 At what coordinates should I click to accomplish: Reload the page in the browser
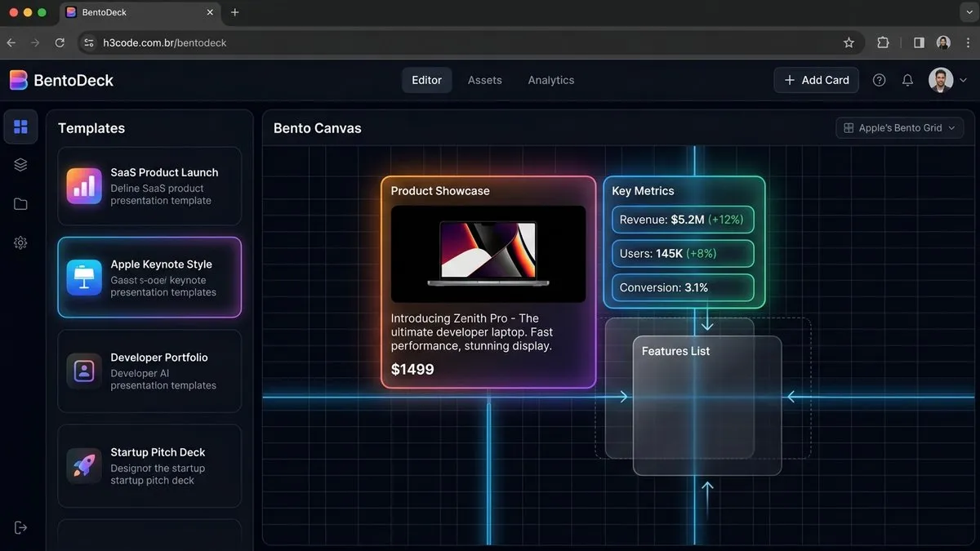pos(60,42)
